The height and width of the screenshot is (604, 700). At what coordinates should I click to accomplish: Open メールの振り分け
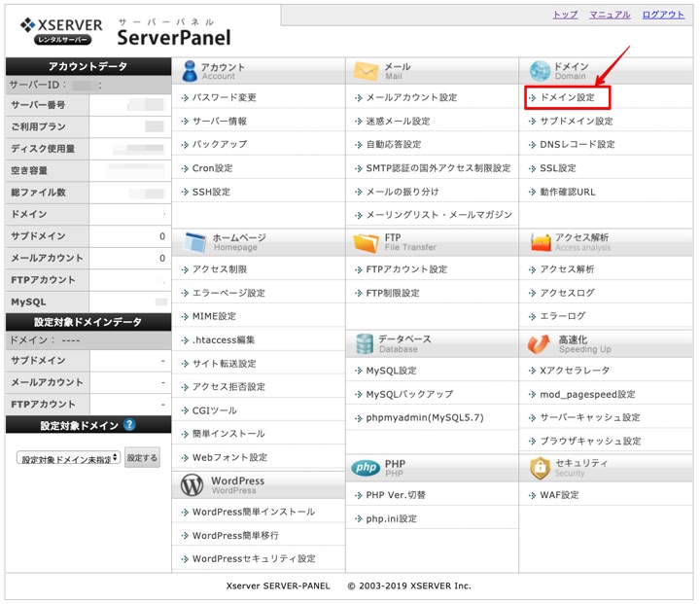(402, 192)
